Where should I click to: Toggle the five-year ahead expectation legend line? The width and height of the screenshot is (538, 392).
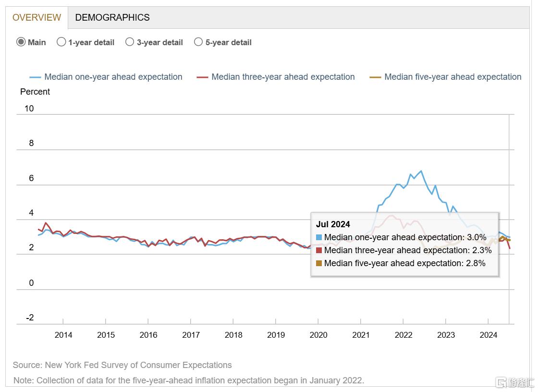click(375, 77)
